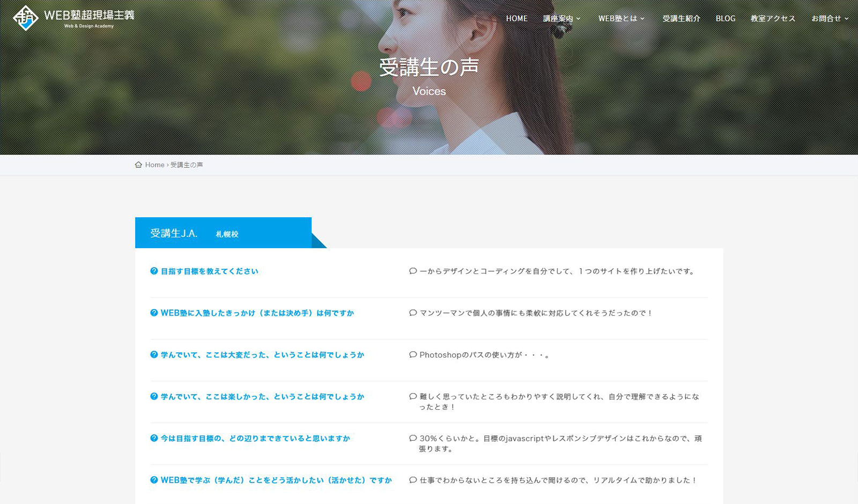Open the WEB塾とは navigation item

click(x=618, y=18)
